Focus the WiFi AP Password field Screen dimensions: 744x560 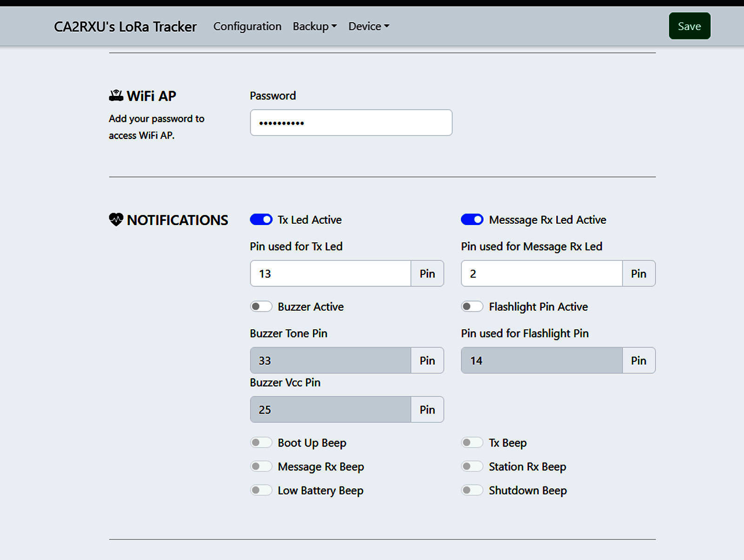(351, 123)
